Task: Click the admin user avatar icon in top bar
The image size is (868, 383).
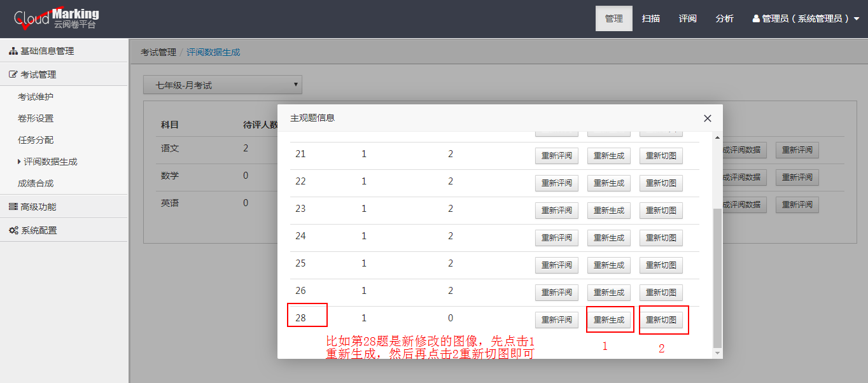Action: [x=755, y=18]
